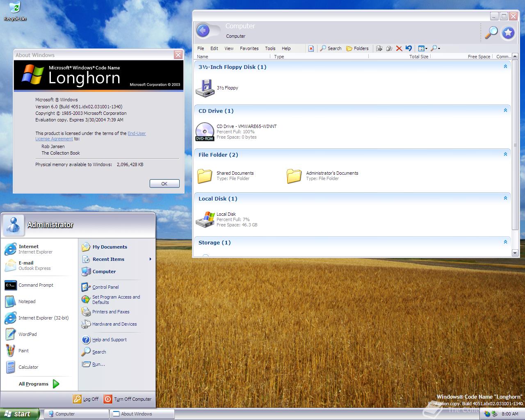Open Control Panel

(117, 287)
